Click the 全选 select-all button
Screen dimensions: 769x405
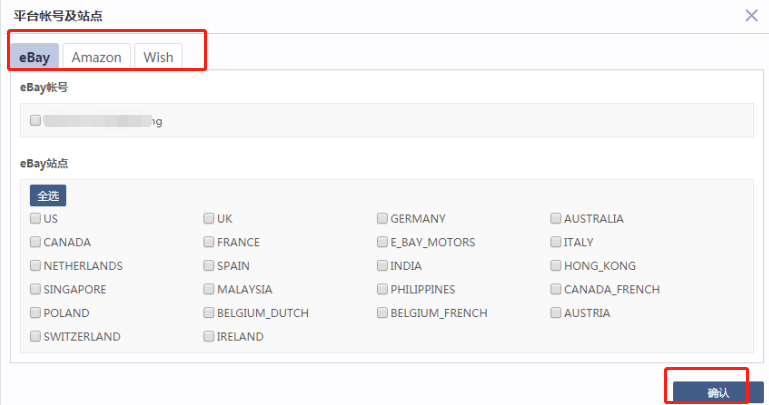tap(48, 196)
